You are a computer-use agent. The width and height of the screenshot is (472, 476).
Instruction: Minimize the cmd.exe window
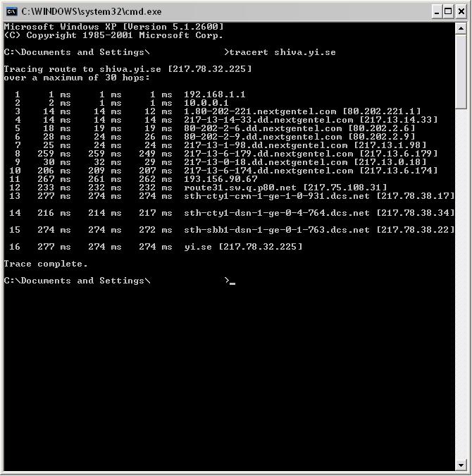point(437,12)
